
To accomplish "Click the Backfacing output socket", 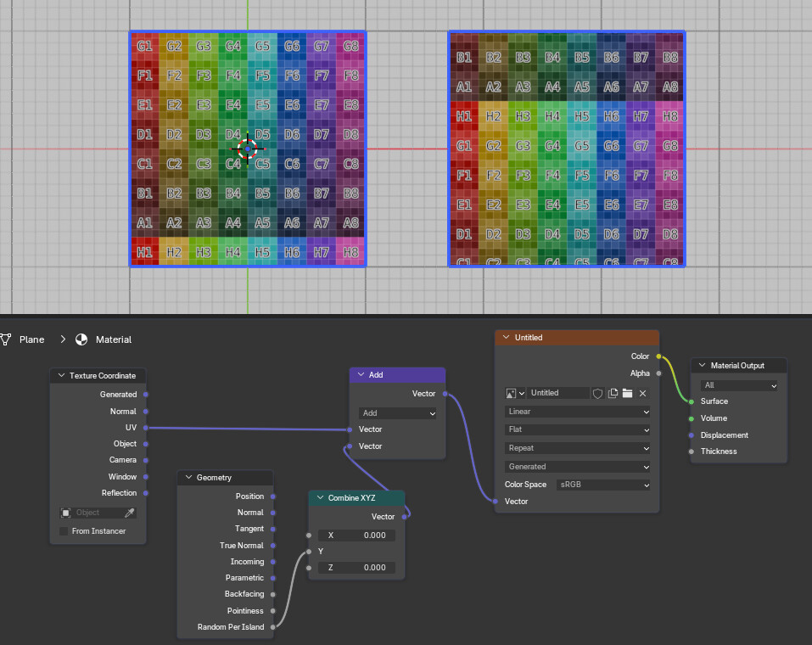I will click(273, 594).
